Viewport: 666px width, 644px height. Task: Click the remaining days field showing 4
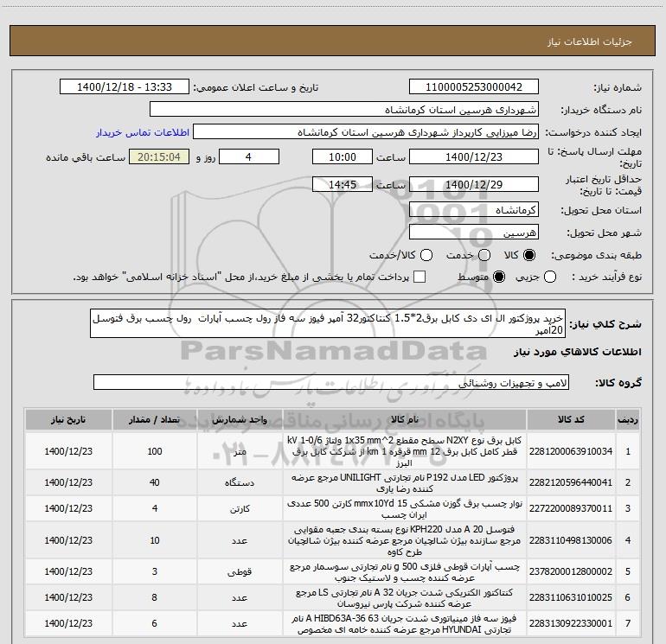(249, 156)
